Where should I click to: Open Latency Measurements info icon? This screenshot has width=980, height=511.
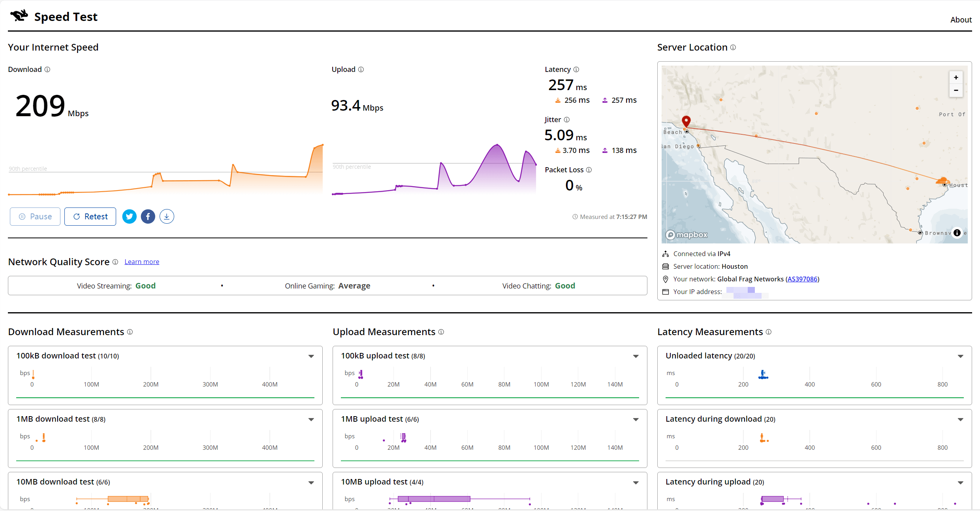coord(769,332)
